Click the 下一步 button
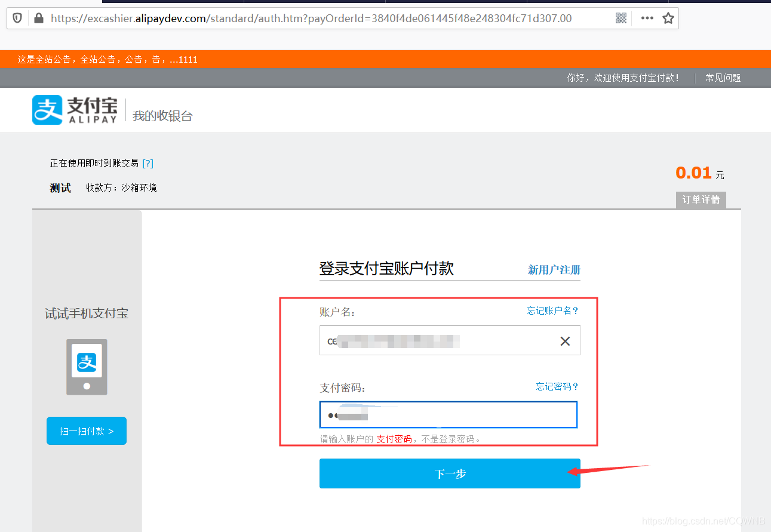 [450, 473]
